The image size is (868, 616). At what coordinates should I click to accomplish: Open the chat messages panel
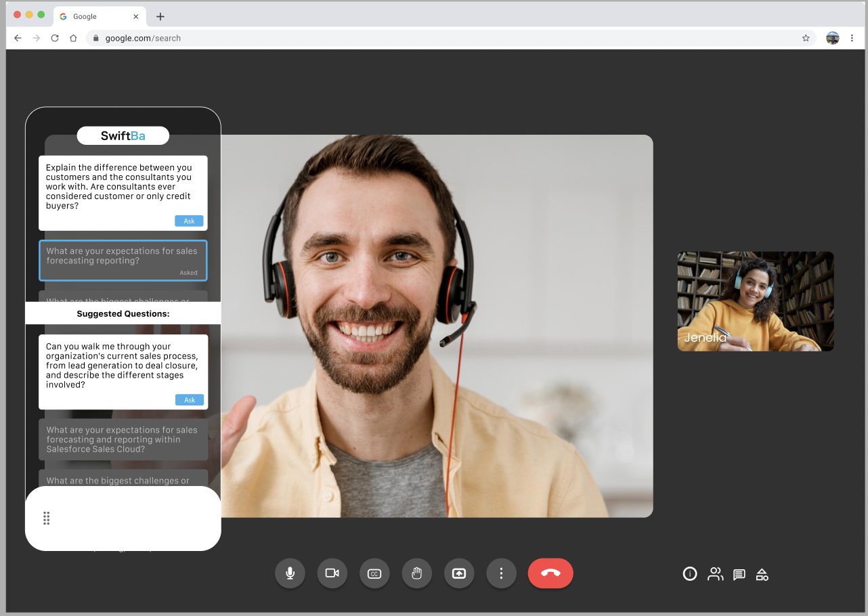click(739, 575)
